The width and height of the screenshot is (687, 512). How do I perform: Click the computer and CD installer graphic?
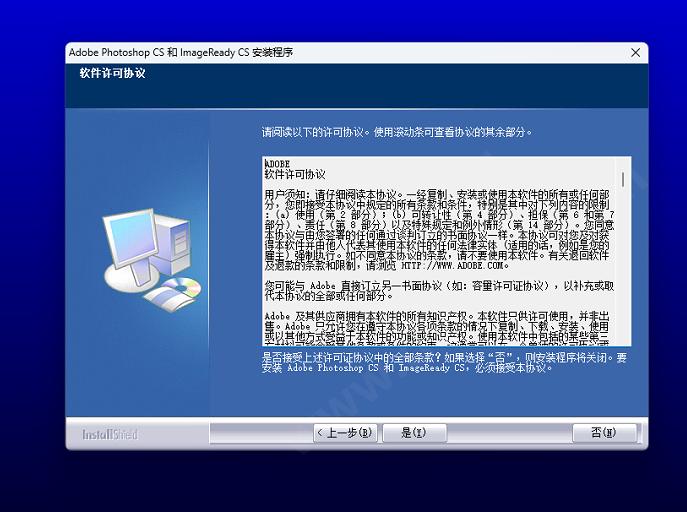[152, 259]
